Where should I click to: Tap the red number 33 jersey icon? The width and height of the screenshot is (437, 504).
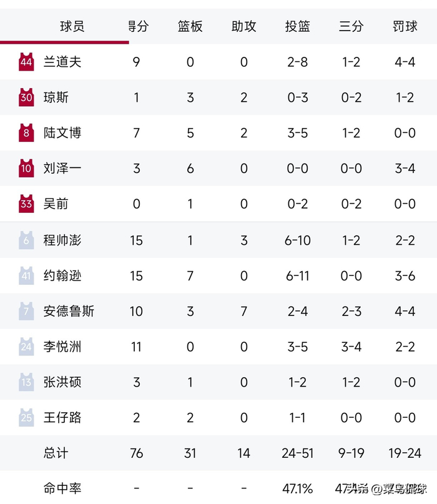pos(26,204)
